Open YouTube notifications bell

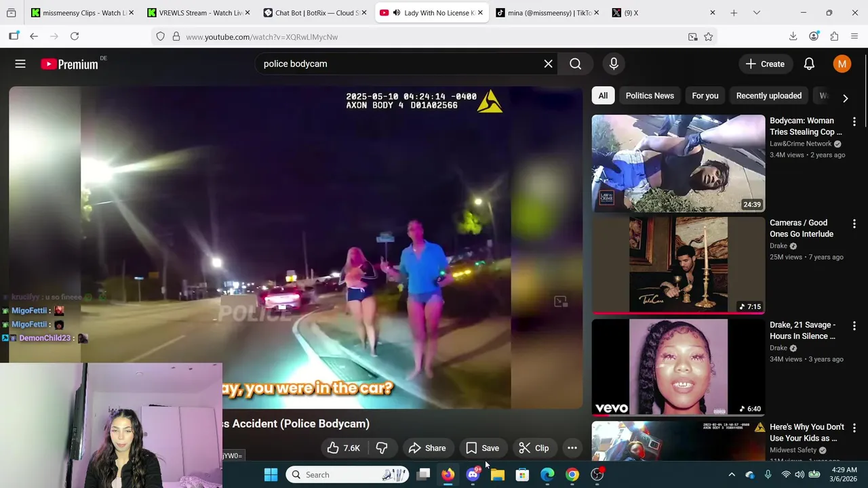[x=809, y=64]
